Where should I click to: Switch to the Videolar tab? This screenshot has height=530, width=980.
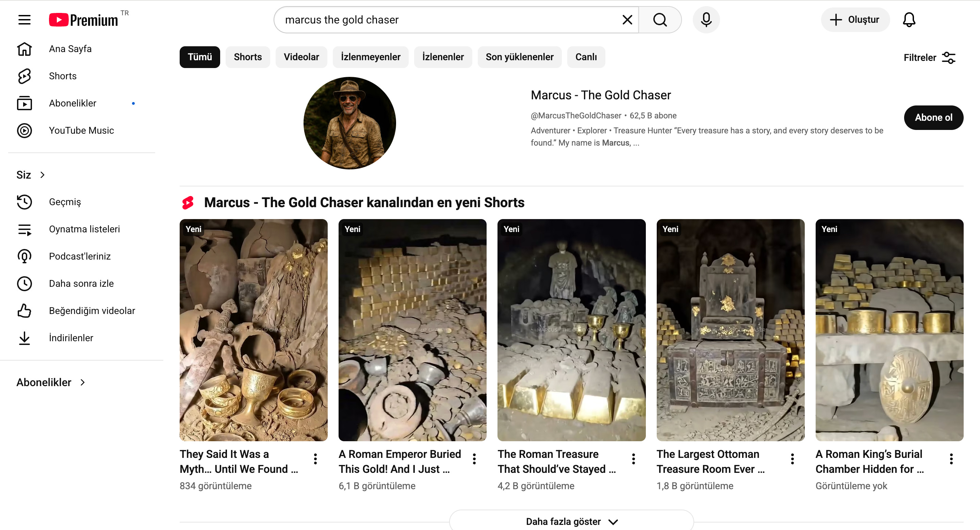pos(301,57)
